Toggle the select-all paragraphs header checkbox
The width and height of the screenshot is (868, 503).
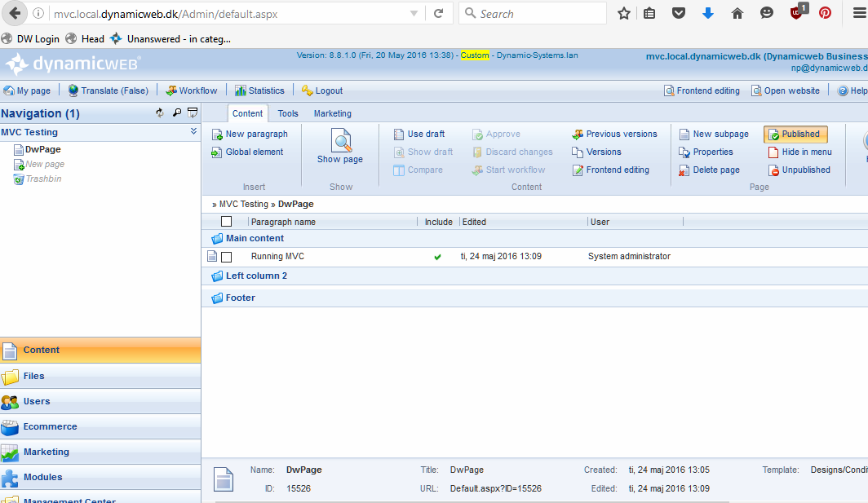coord(227,222)
